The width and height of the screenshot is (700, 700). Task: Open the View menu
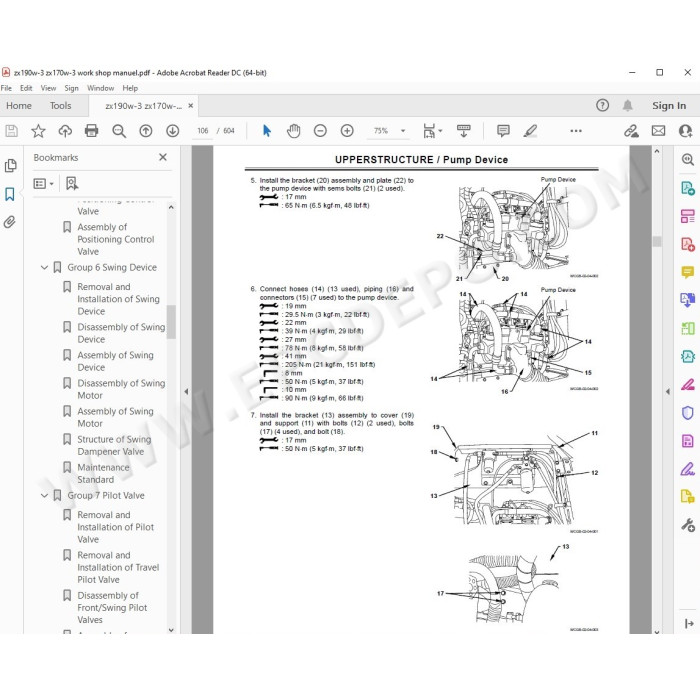[x=48, y=88]
